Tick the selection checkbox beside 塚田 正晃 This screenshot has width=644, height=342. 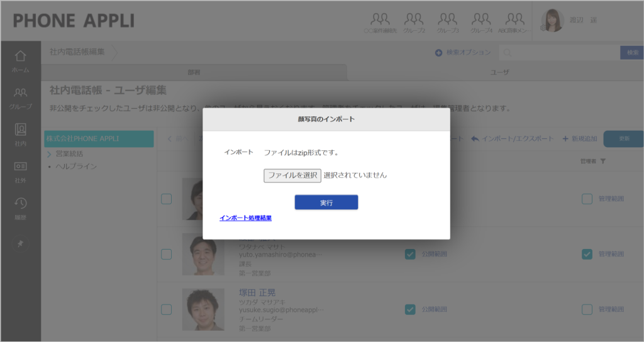tap(166, 309)
